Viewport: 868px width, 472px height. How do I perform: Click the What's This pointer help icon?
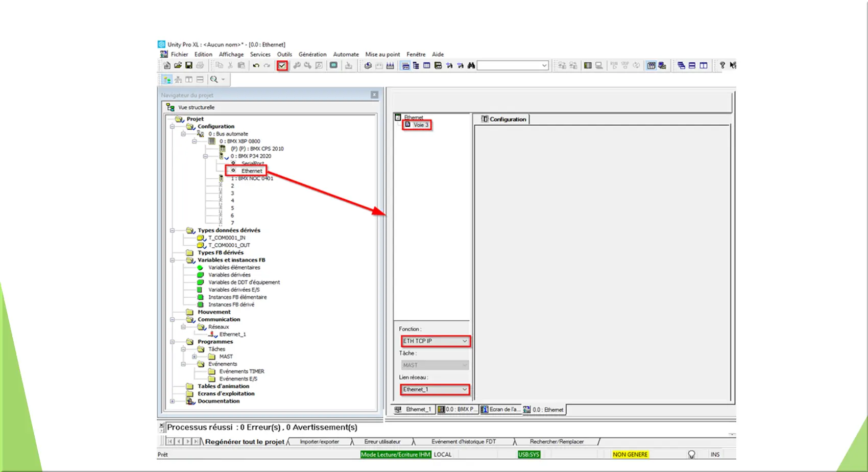click(x=733, y=65)
